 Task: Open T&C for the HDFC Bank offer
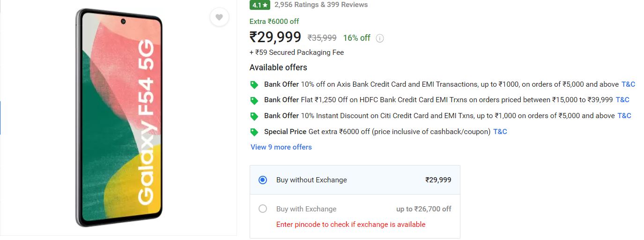[x=622, y=100]
